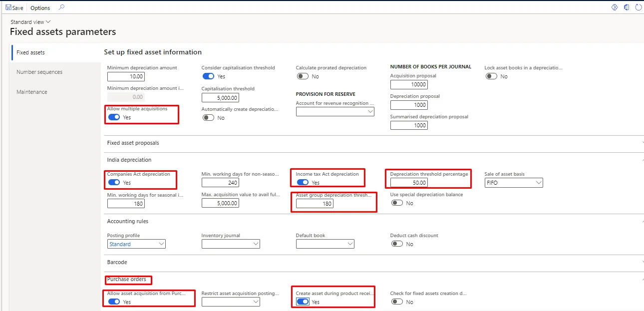
Task: Open the Options menu
Action: click(40, 8)
